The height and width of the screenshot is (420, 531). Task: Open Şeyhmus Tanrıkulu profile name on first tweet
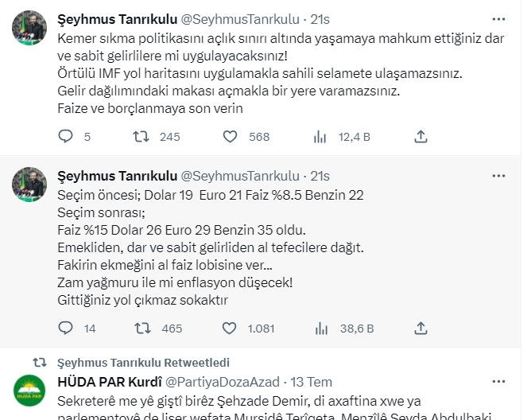click(x=117, y=17)
